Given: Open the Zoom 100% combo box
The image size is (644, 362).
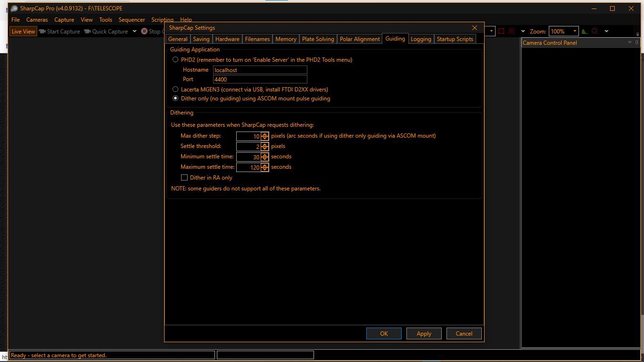Looking at the screenshot, I should [564, 32].
